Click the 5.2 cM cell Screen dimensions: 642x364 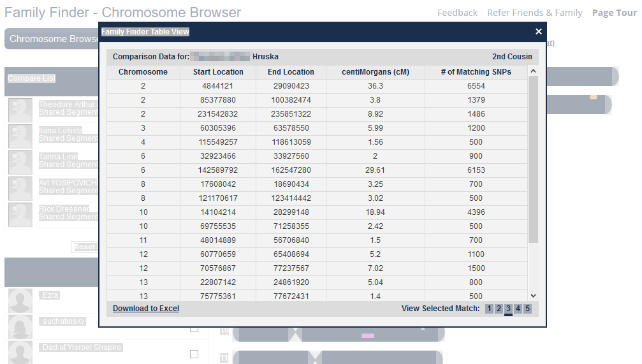375,254
